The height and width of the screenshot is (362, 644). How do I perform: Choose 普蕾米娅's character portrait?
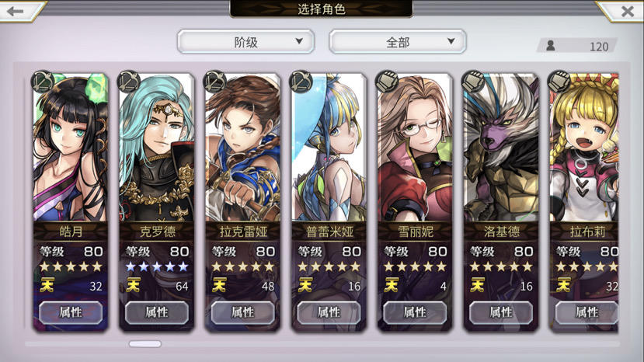[329, 148]
